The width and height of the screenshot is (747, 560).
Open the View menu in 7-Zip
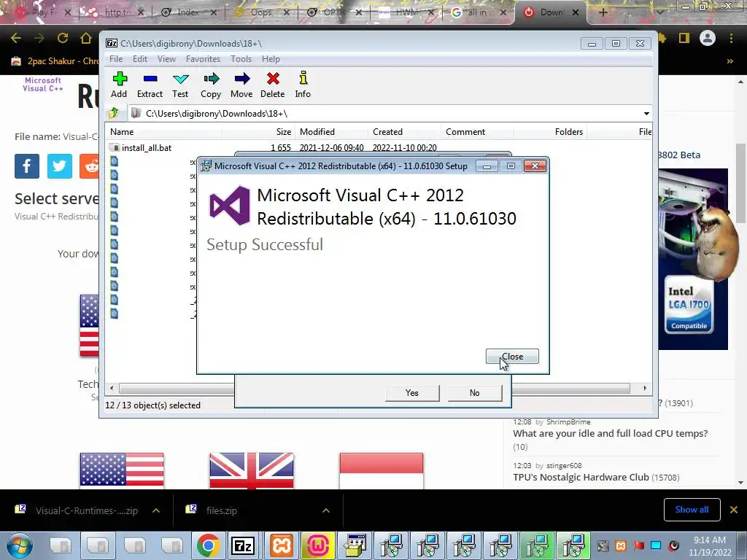166,59
